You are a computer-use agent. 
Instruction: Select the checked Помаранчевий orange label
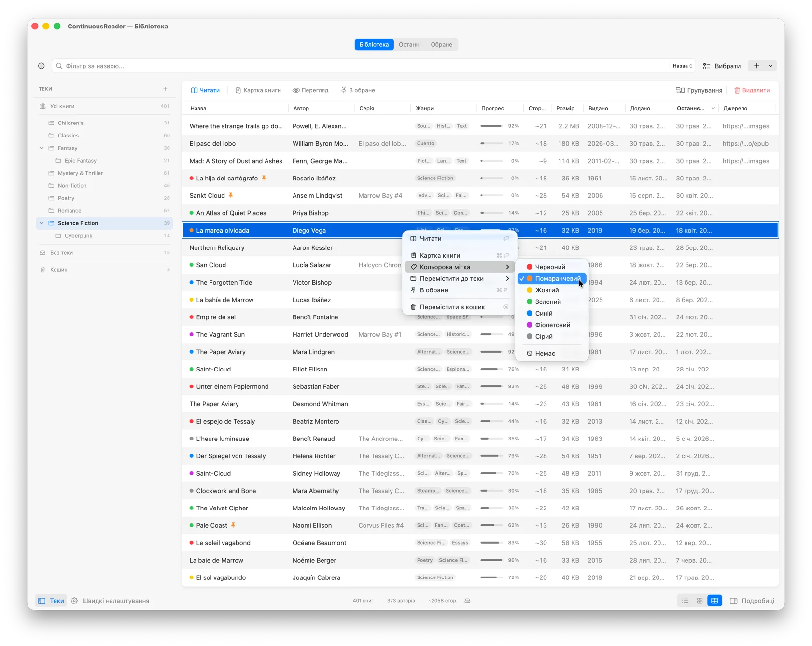[x=552, y=278]
